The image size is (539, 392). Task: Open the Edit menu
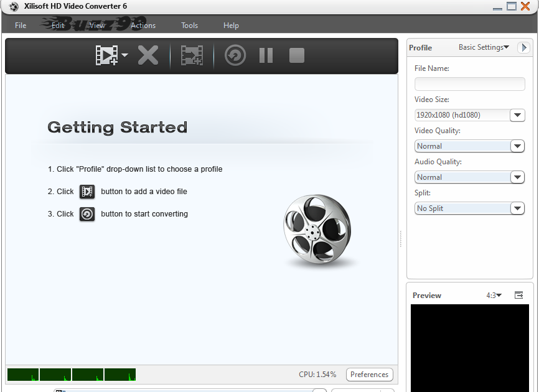coord(58,26)
